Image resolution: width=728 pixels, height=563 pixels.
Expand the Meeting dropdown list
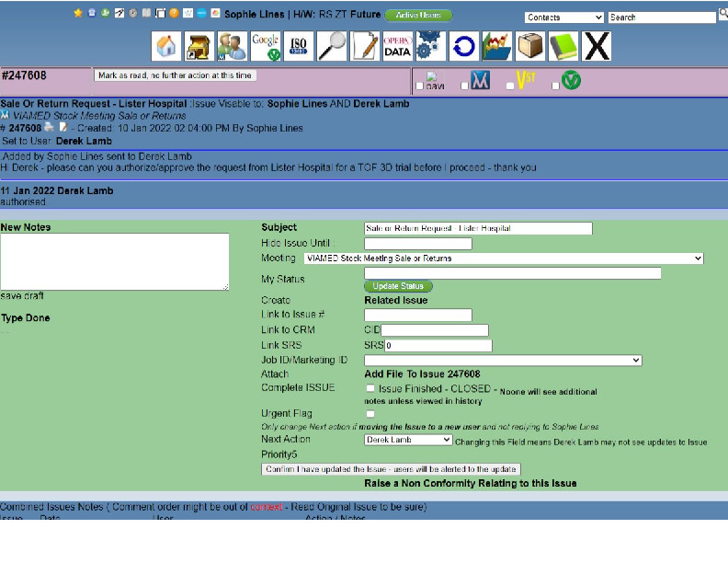(504, 259)
